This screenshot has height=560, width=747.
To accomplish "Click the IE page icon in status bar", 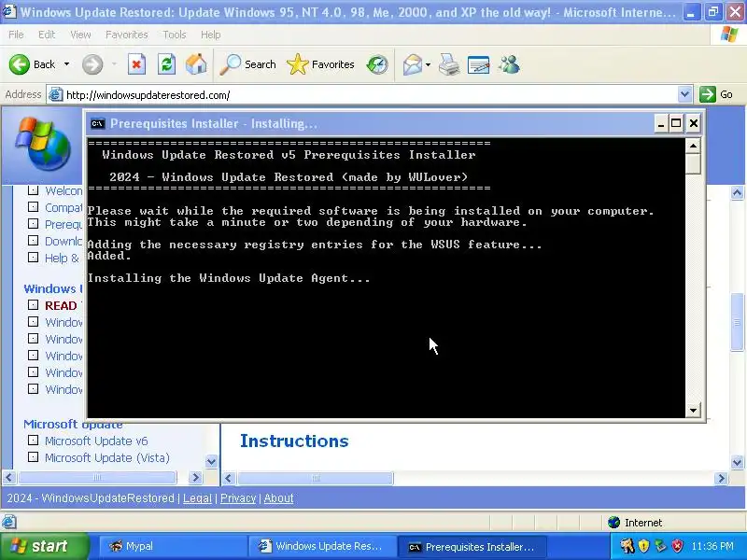I will (8, 523).
